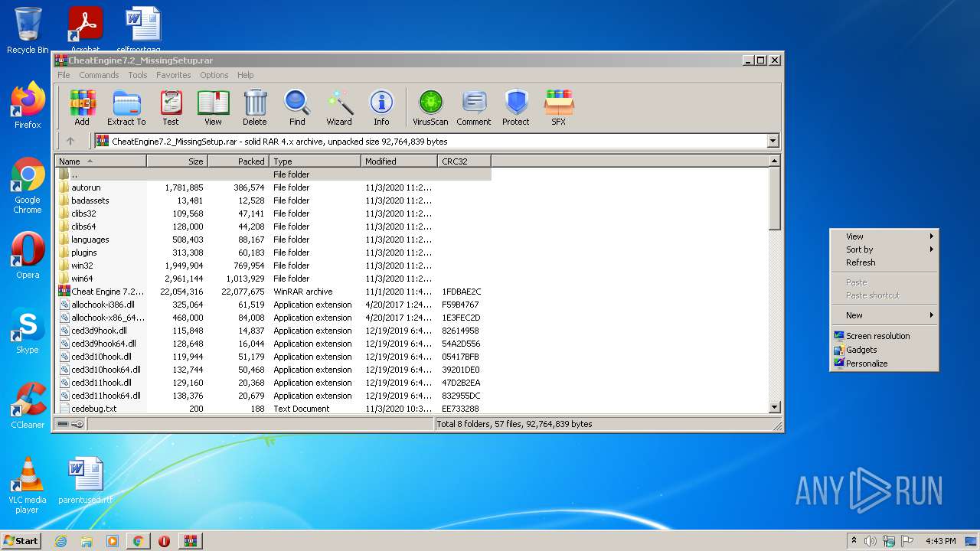Go up one level arrow button
The height and width of the screenshot is (551, 980).
[70, 141]
